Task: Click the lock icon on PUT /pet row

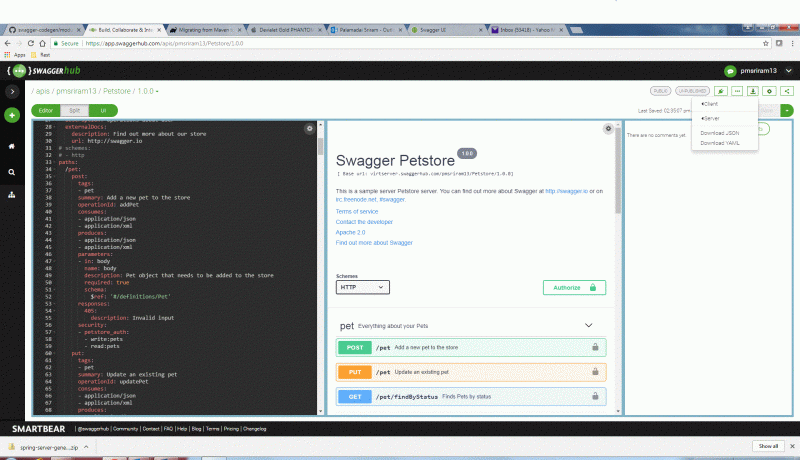Action: (595, 372)
